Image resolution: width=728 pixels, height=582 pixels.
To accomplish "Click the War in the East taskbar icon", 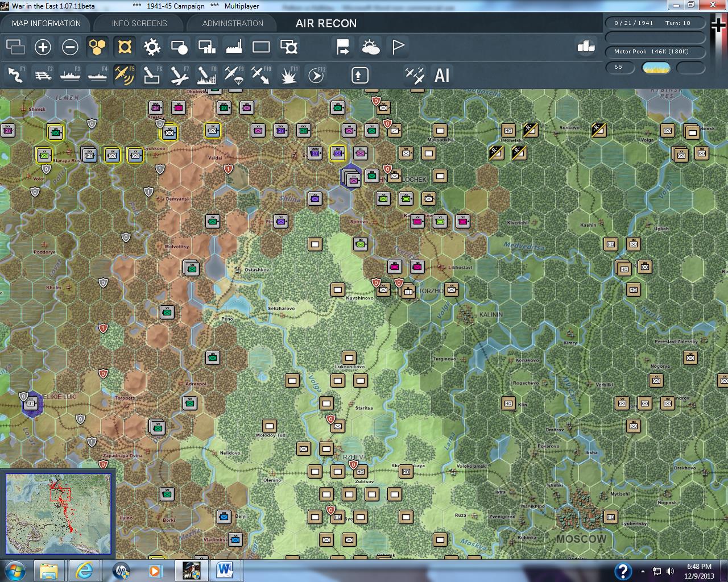I will pos(191,570).
